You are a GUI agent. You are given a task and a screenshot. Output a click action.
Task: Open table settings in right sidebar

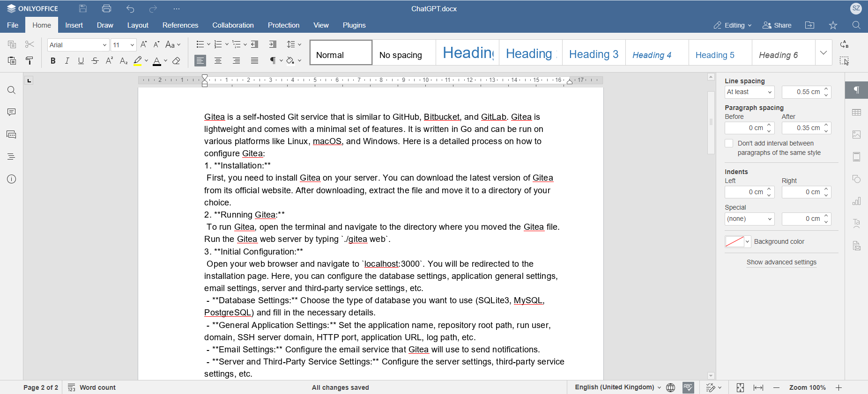[857, 112]
